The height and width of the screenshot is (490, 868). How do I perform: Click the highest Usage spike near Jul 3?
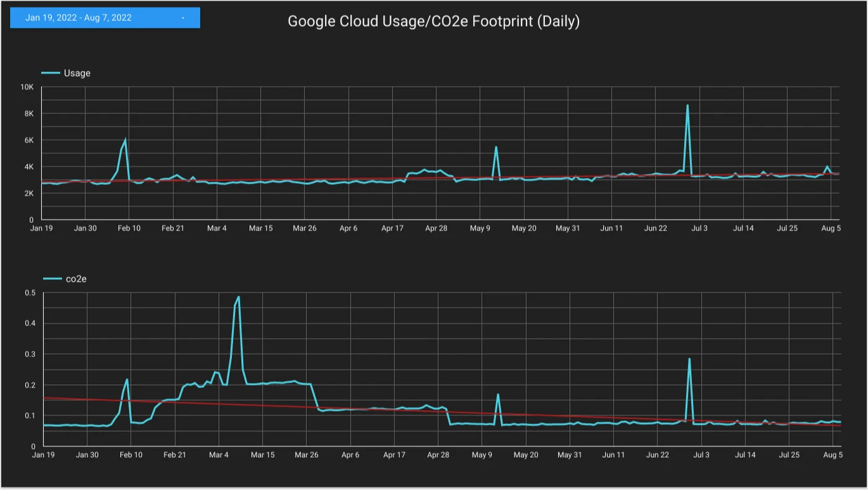coord(687,105)
